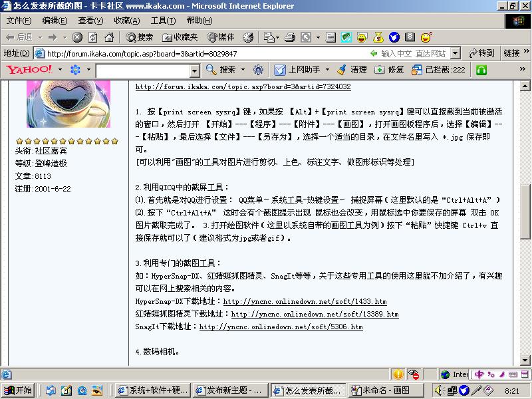Screen dimensions: 532x399
Task: Click the yellow money bag toolbar icon
Action: (378, 37)
